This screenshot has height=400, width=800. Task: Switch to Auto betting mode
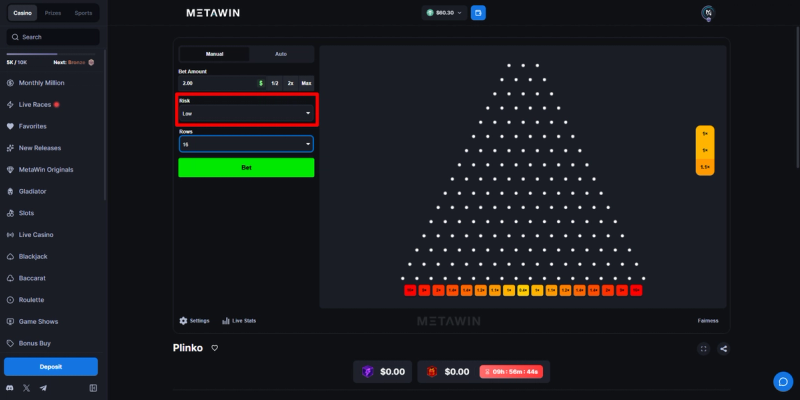[281, 54]
